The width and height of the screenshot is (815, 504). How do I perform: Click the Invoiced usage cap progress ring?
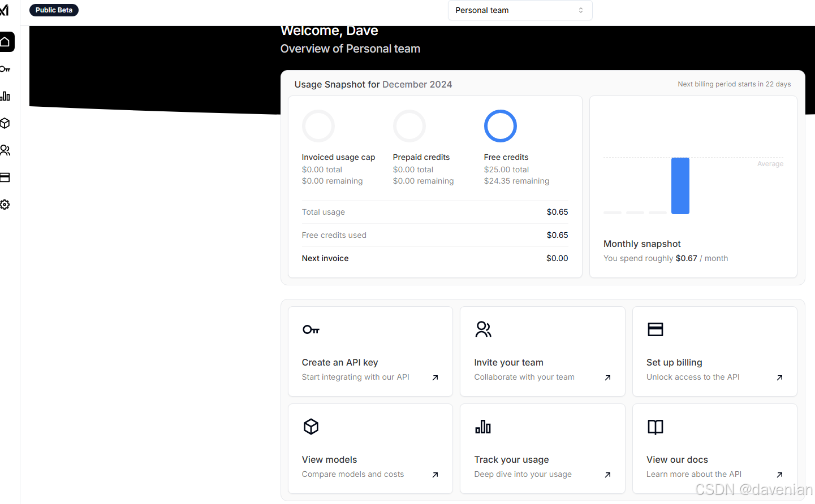[x=318, y=126]
